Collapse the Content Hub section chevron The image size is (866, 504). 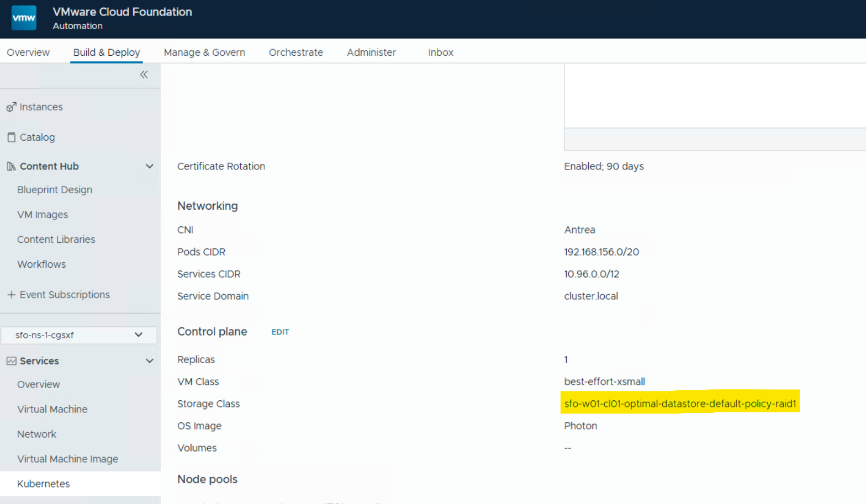click(x=149, y=166)
